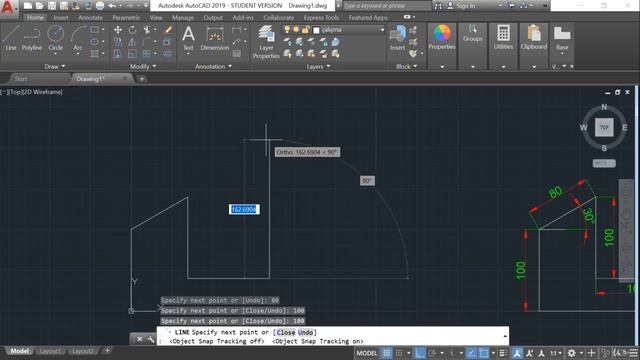Toggle Snap mode in status bar
This screenshot has width=640, height=360.
[399, 353]
